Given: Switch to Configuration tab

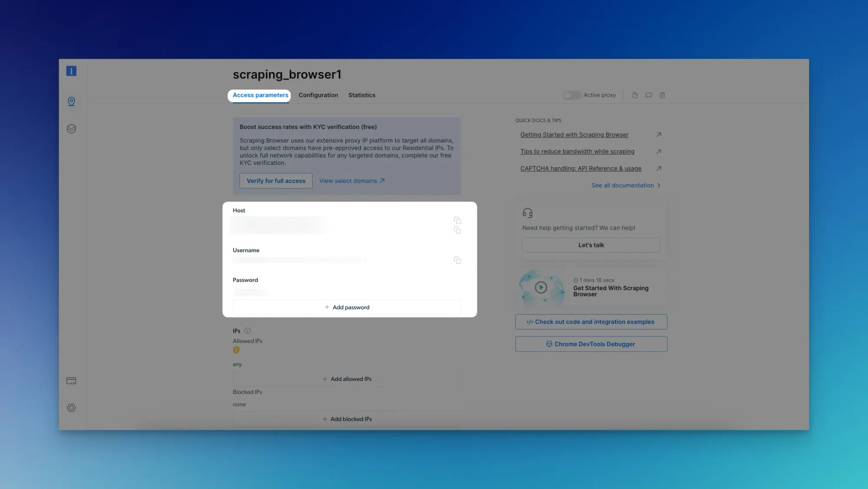Looking at the screenshot, I should [x=319, y=96].
